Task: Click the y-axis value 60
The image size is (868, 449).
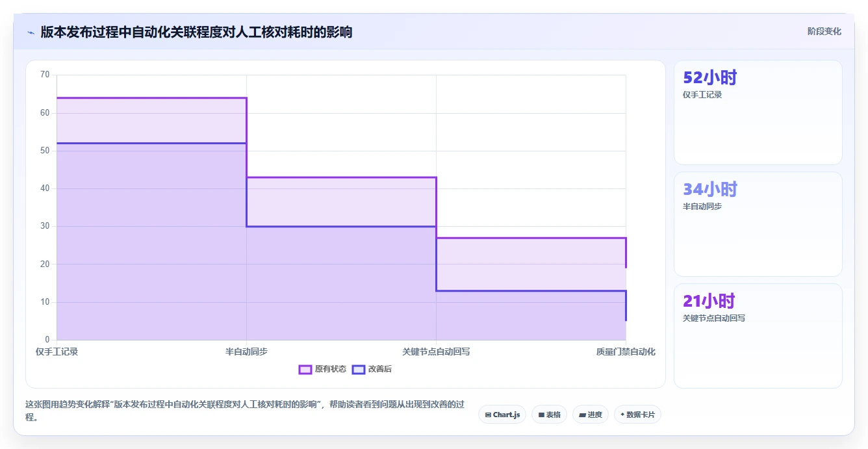Action: point(45,112)
